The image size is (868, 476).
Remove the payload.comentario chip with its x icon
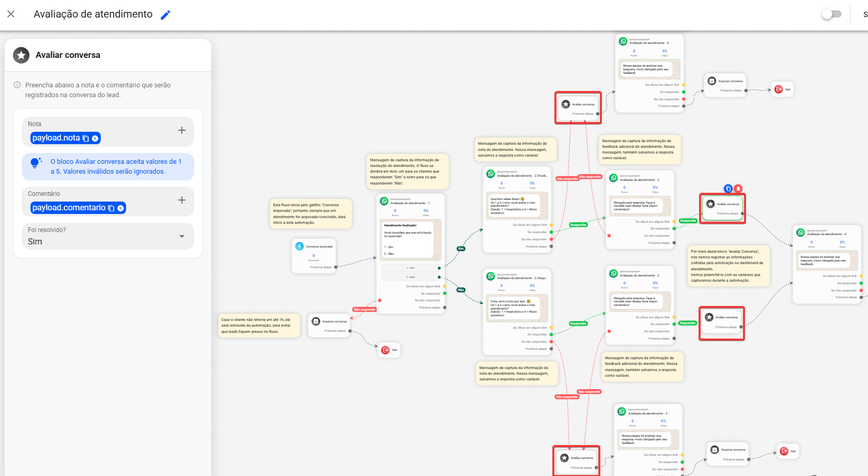[120, 208]
